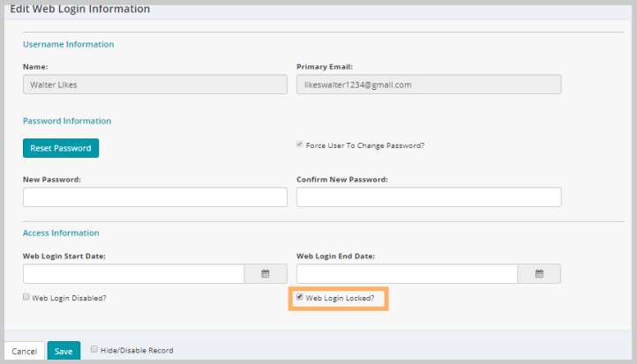
Task: Save the web login changes
Action: 64,351
